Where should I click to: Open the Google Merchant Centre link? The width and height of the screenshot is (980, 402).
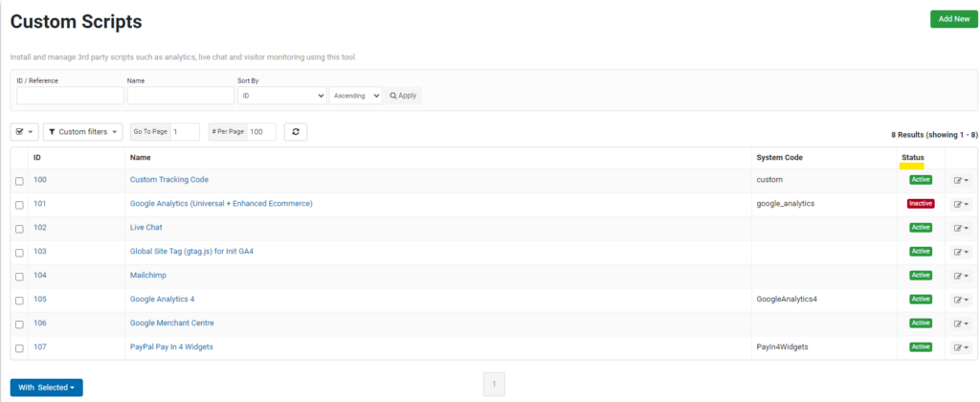click(172, 323)
